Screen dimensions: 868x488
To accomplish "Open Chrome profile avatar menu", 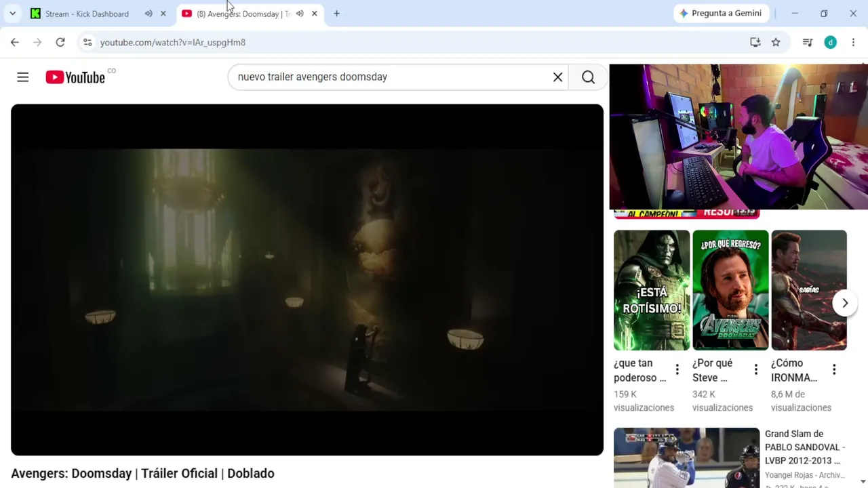I will pos(831,42).
